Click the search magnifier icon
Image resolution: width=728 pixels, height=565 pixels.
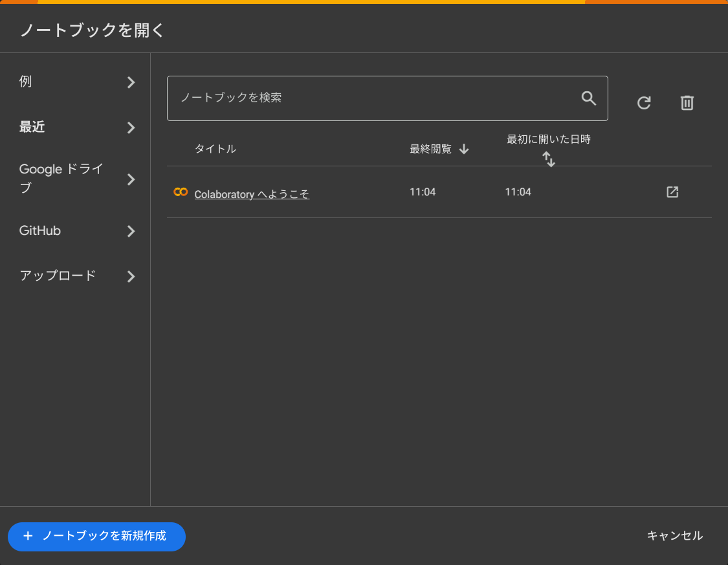589,98
